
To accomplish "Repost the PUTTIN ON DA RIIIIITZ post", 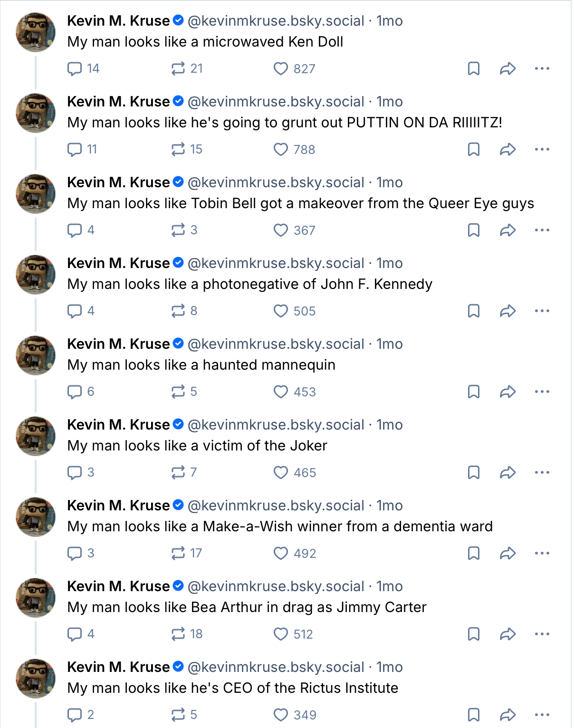I will (x=178, y=150).
